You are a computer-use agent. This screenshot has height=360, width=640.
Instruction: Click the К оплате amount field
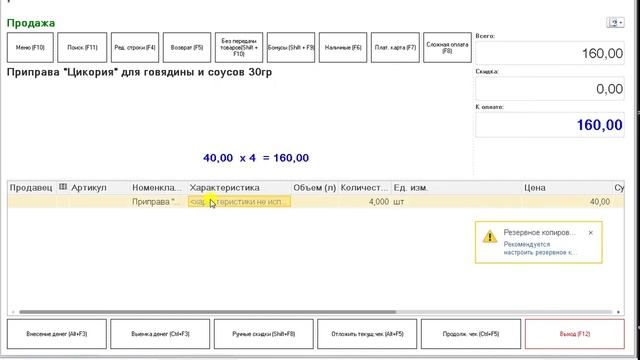[550, 124]
